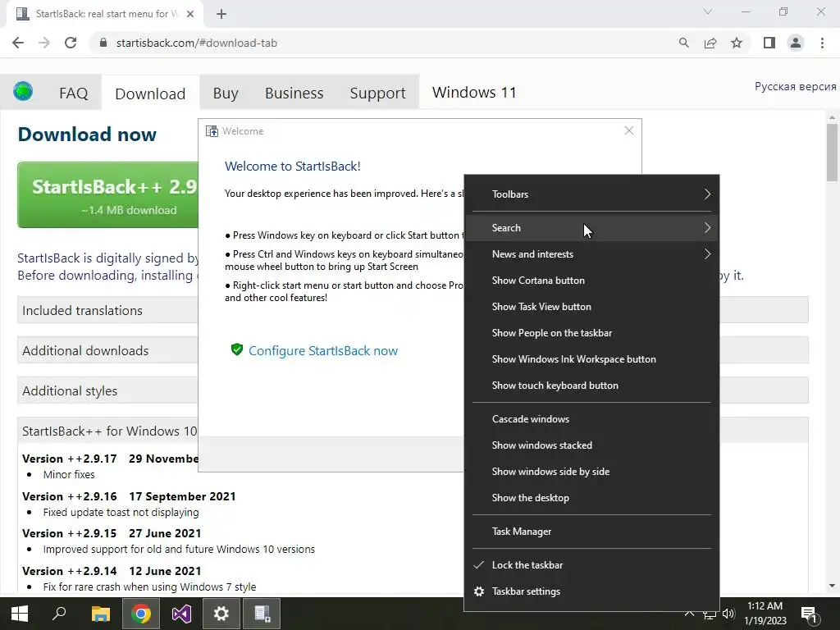
Task: Switch to Chrome on the taskbar
Action: pyautogui.click(x=141, y=614)
